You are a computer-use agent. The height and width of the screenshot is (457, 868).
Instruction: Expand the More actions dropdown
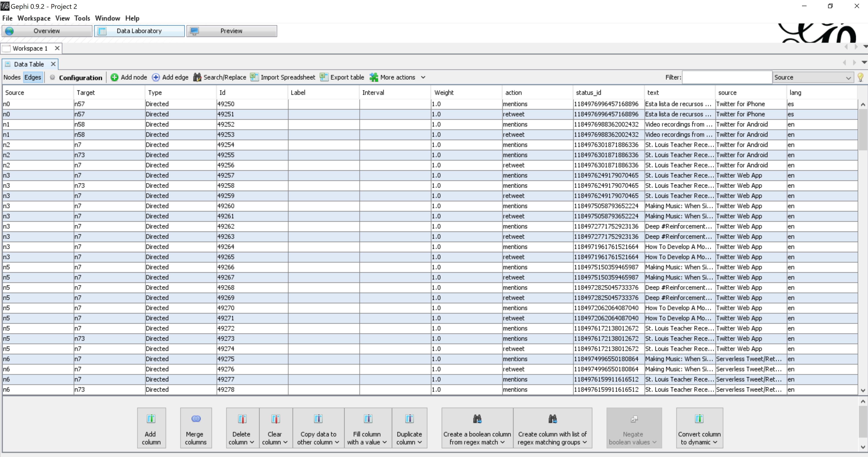[x=423, y=77]
